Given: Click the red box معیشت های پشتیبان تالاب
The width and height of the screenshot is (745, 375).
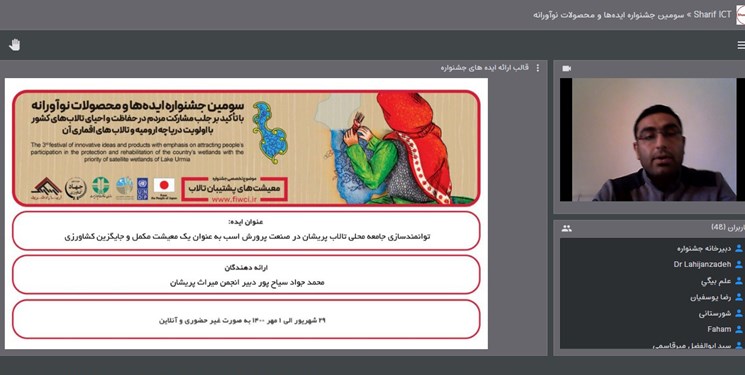Looking at the screenshot, I should click(x=234, y=189).
